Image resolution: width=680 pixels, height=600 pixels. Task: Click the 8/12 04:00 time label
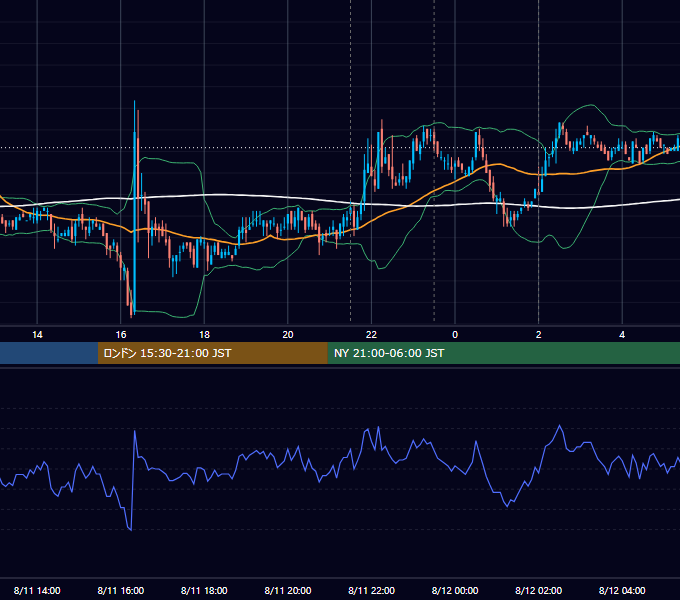coord(622,590)
